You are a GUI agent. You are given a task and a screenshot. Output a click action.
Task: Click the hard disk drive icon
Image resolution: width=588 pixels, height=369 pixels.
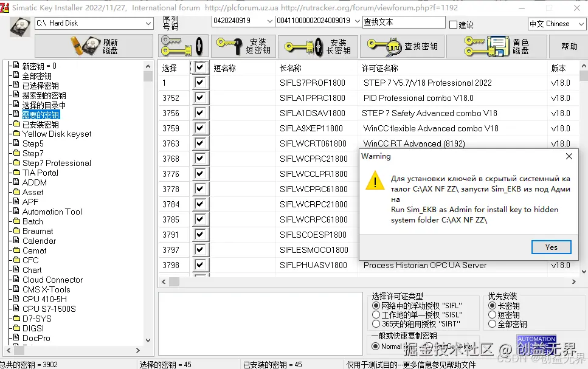pyautogui.click(x=20, y=27)
